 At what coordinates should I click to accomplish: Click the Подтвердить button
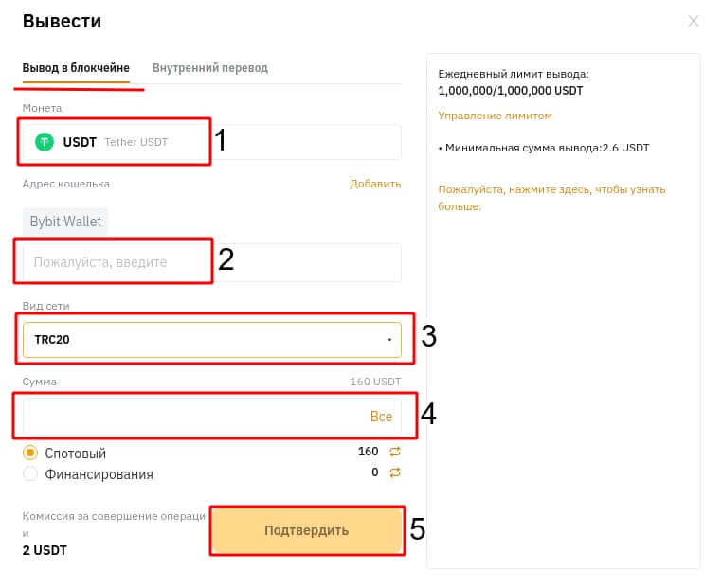(x=307, y=530)
